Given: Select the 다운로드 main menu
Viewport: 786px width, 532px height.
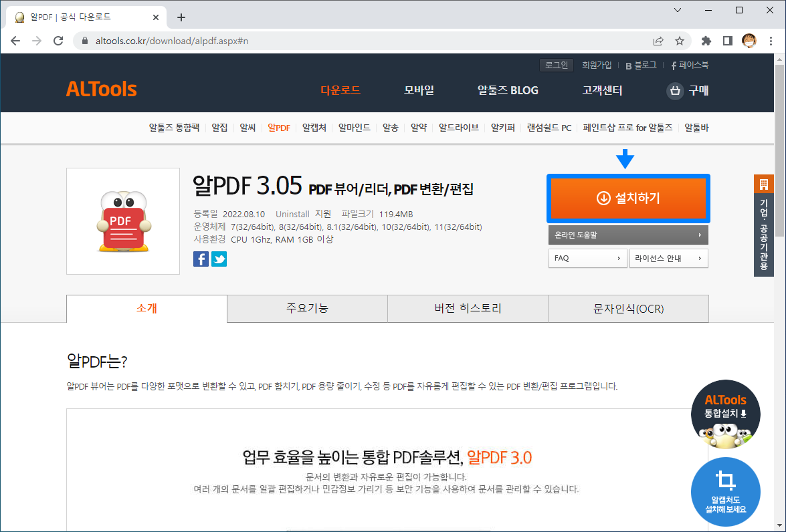Looking at the screenshot, I should point(340,90).
